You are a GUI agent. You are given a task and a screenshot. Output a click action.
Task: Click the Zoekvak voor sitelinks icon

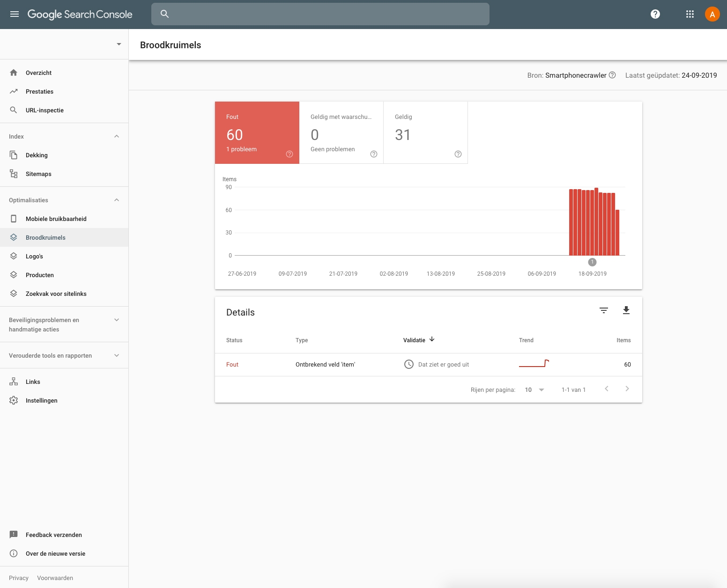(14, 294)
